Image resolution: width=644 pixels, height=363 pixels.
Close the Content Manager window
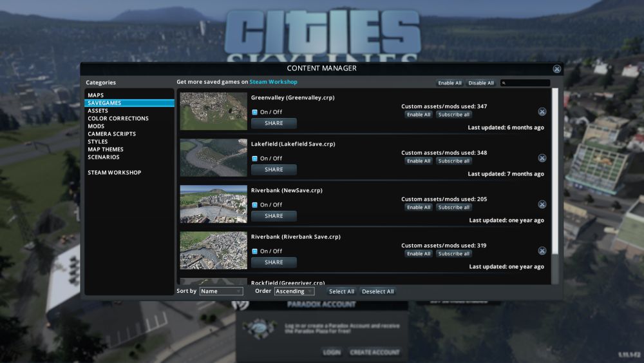click(556, 69)
